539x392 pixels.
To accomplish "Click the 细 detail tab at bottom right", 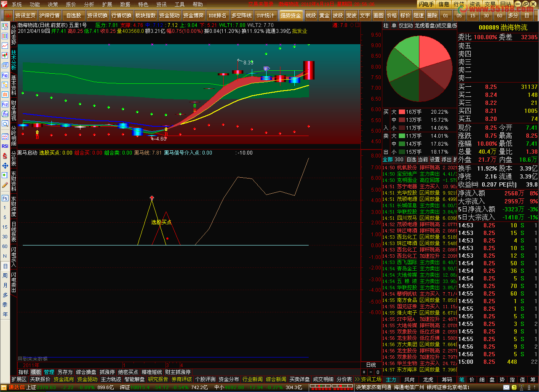I will pos(481,380).
